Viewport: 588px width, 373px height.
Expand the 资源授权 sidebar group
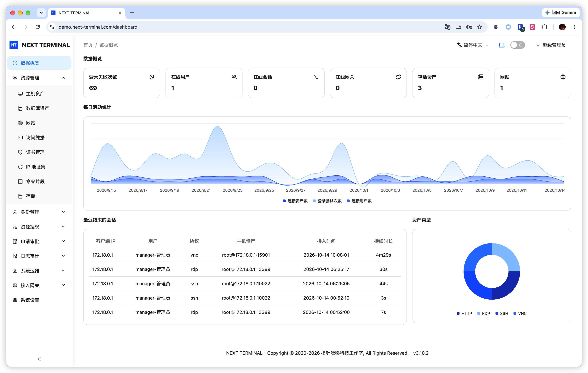click(x=39, y=227)
